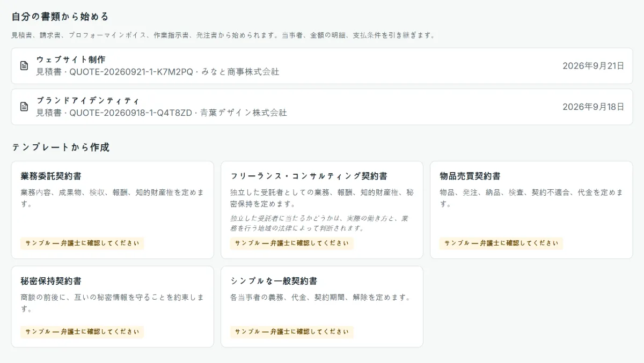
Task: Click the sample badge in 業務委託契約書 card
Action: click(82, 243)
